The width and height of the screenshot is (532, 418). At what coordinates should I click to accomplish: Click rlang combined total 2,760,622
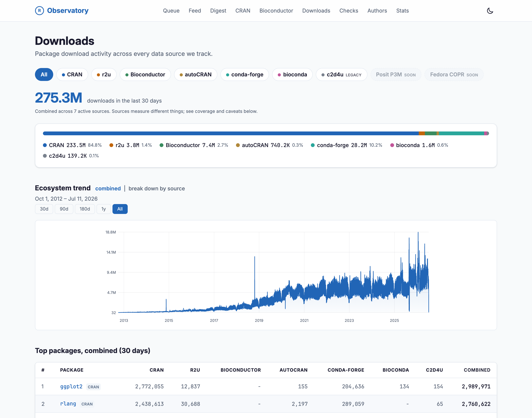(476, 404)
